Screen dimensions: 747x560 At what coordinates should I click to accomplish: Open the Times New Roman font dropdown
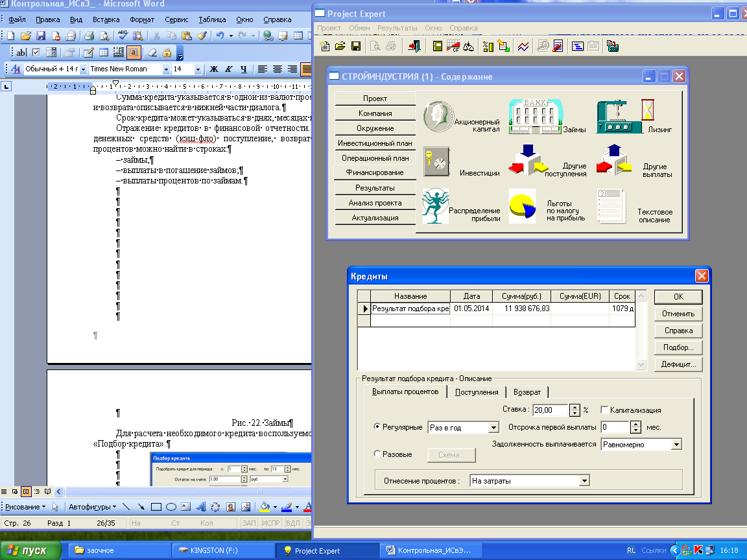(x=166, y=69)
